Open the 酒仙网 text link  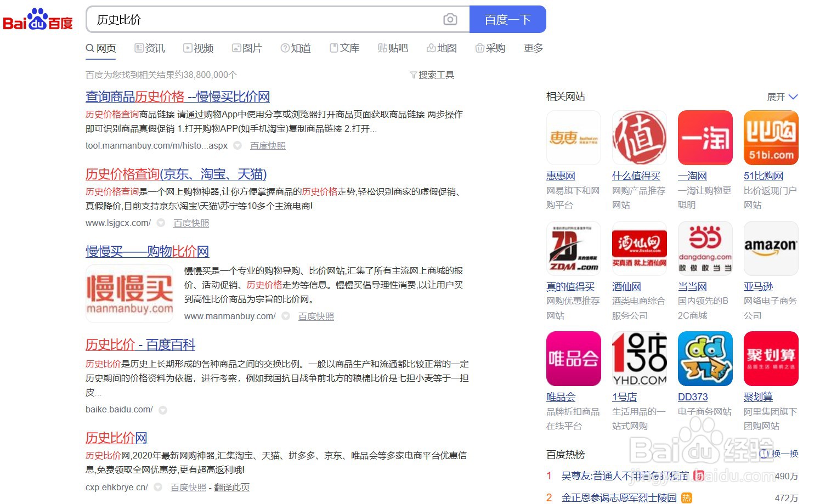coord(626,287)
